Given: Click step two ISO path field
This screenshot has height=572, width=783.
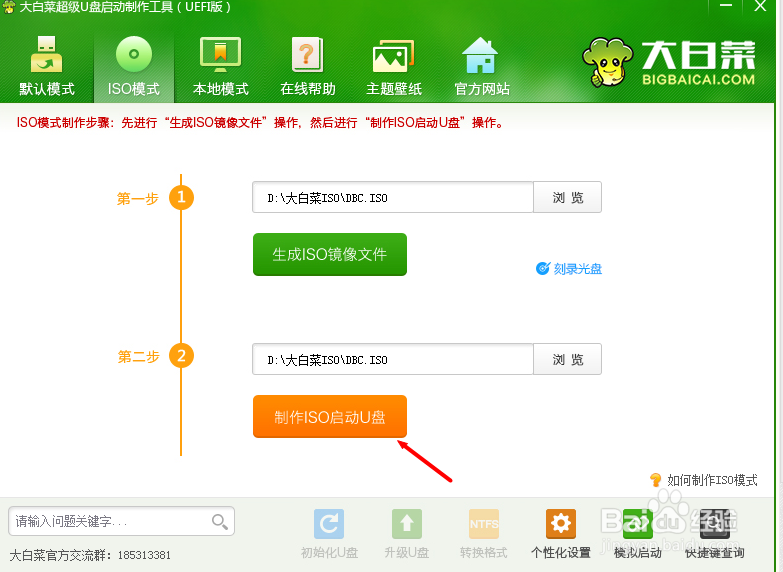Looking at the screenshot, I should 393,359.
